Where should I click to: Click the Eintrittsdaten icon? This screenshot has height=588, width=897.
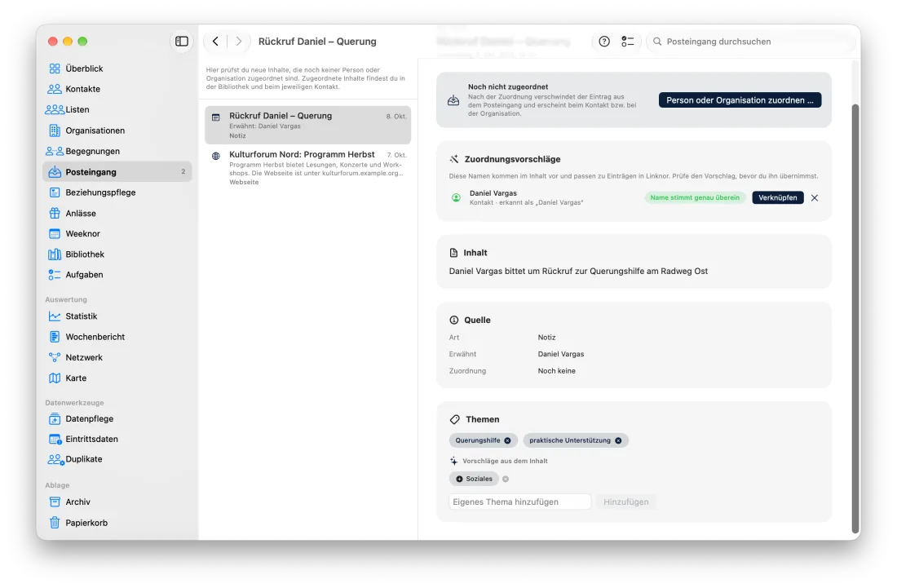tap(55, 440)
